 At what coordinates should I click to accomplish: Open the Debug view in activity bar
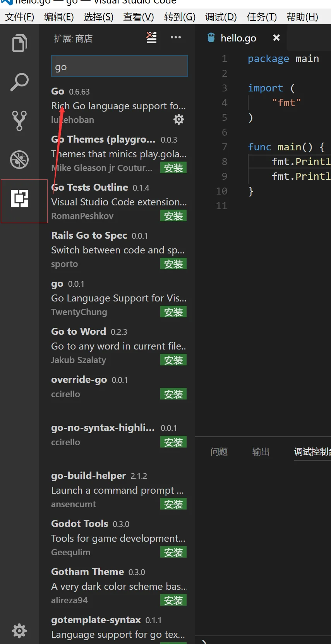[x=19, y=159]
